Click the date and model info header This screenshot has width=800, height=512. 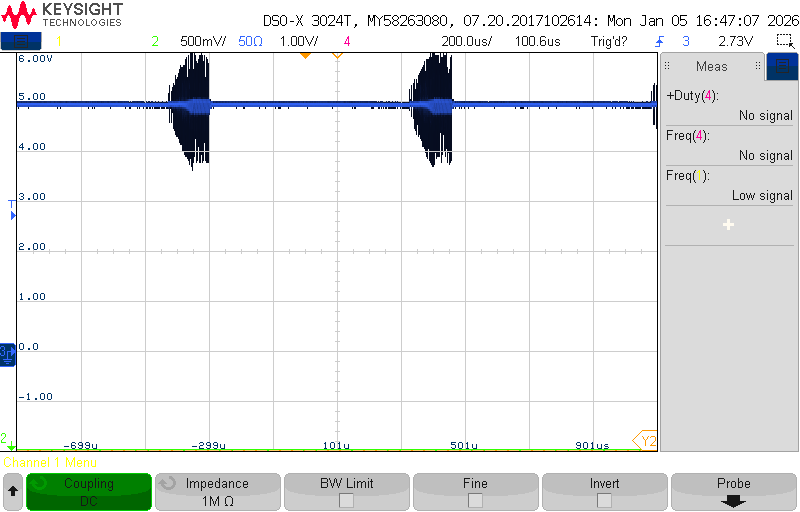(531, 21)
